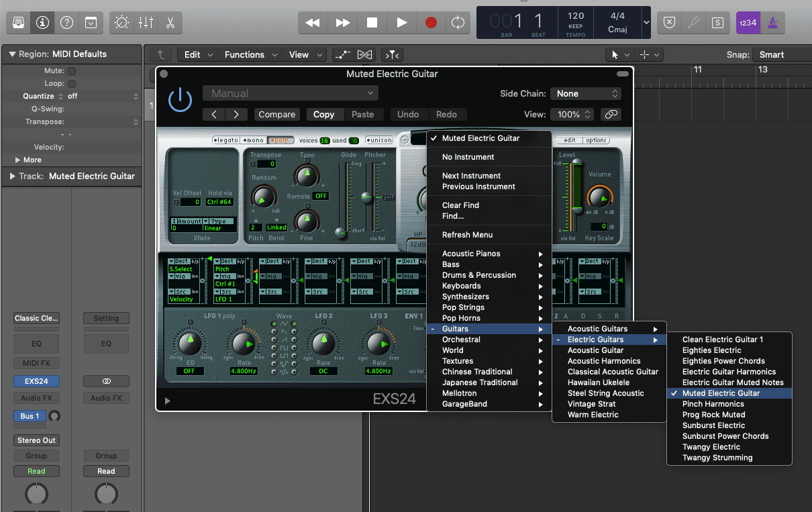Open the crosshair secondary tool selector
812x512 pixels.
(649, 54)
